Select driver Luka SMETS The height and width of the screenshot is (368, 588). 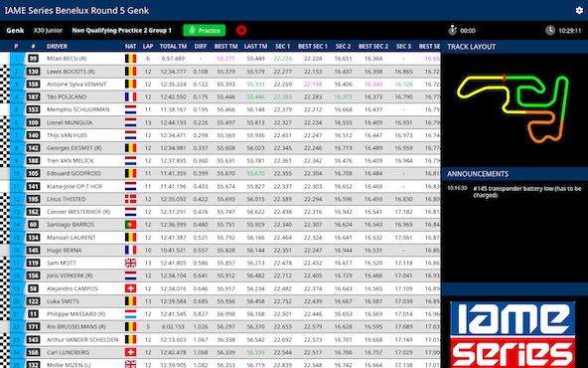(63, 301)
